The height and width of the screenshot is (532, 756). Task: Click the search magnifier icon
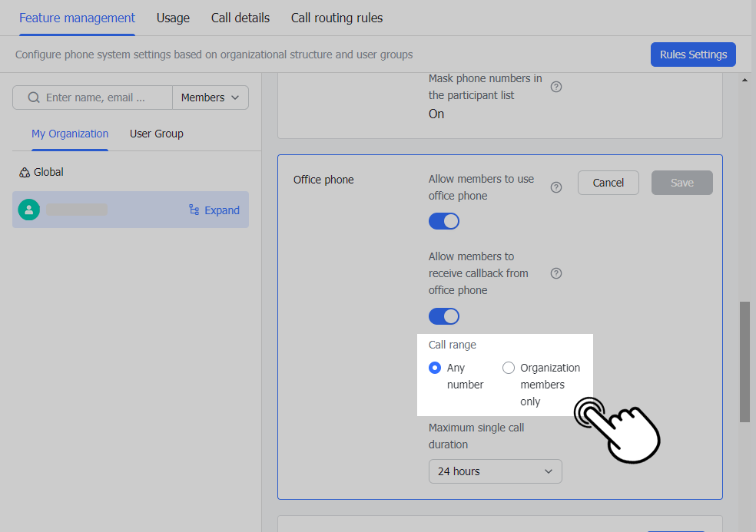(x=32, y=97)
